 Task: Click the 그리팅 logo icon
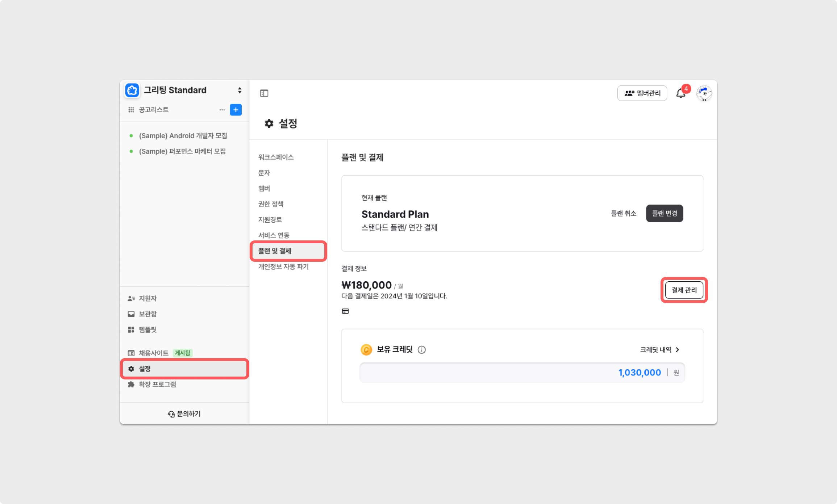coord(132,90)
